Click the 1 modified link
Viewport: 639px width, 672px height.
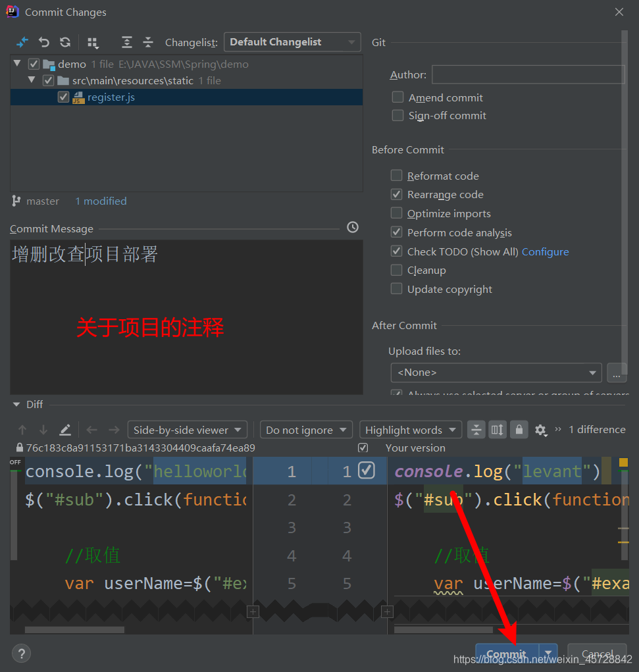point(101,201)
